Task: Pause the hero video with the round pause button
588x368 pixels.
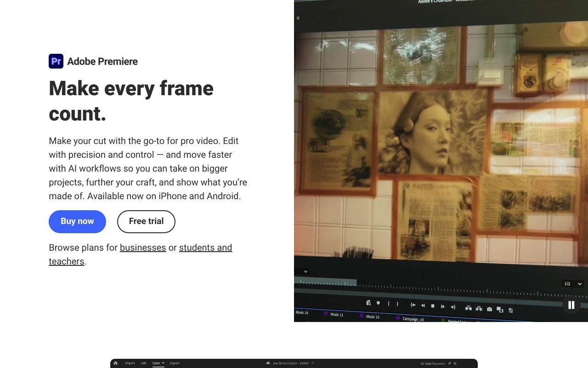Action: 571,305
